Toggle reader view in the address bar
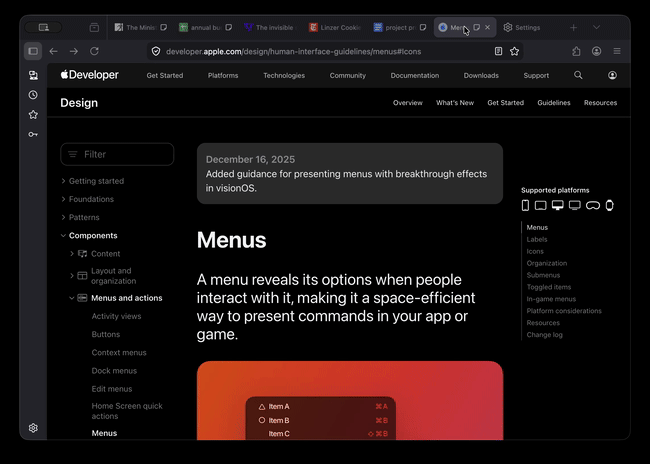 [x=498, y=51]
